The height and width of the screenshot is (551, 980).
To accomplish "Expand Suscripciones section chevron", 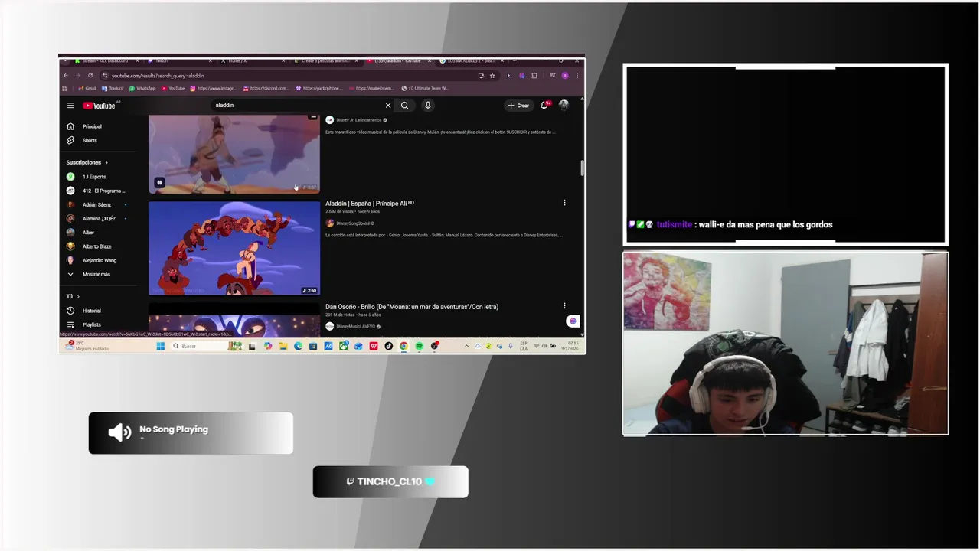I will tap(106, 162).
